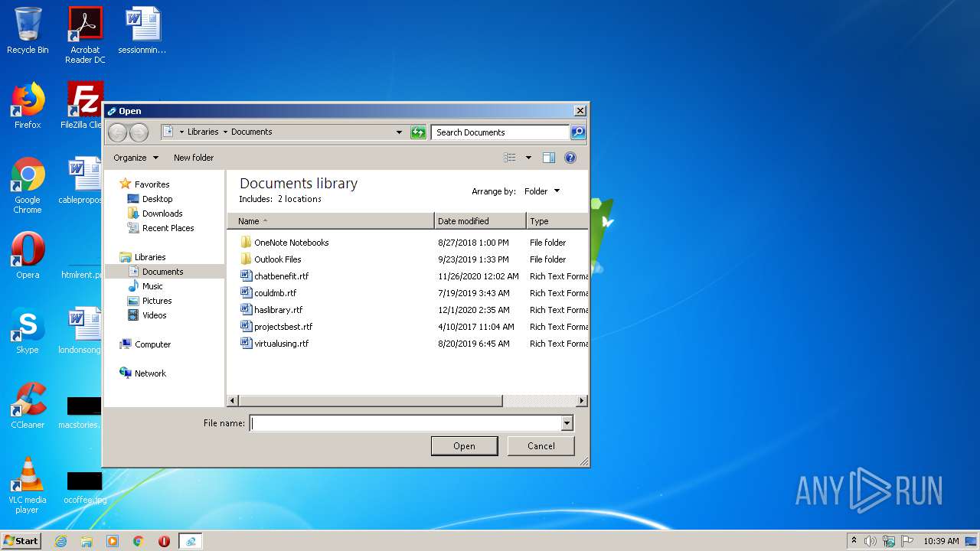The height and width of the screenshot is (551, 980).
Task: Open the Organize dropdown menu
Action: 136,158
